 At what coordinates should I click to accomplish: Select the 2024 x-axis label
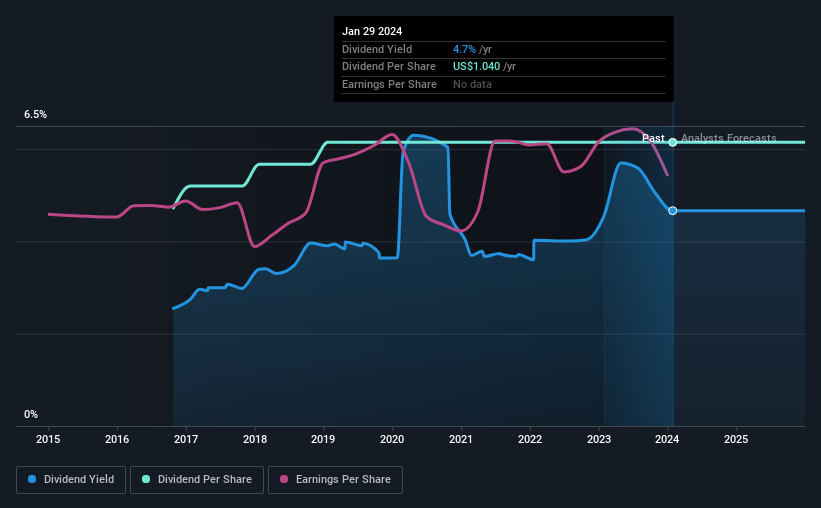pos(667,439)
